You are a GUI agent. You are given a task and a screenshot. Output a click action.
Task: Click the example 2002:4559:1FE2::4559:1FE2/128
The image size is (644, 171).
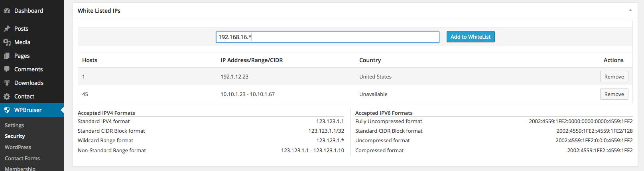[x=595, y=131]
